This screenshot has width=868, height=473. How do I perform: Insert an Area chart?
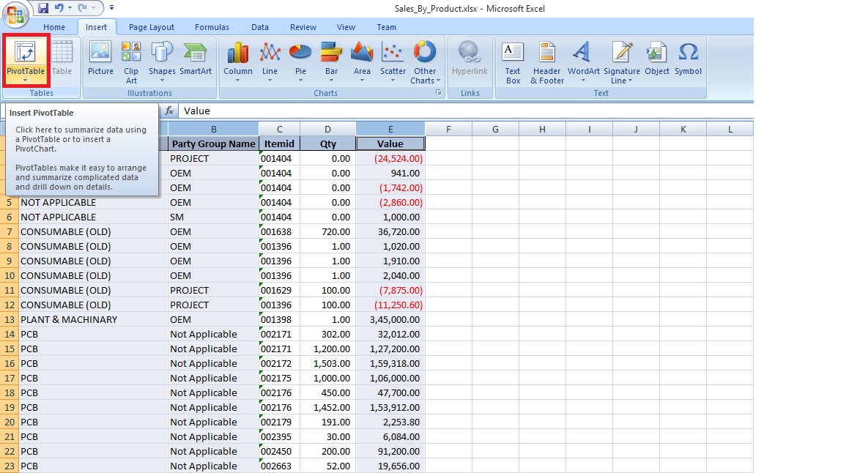362,62
